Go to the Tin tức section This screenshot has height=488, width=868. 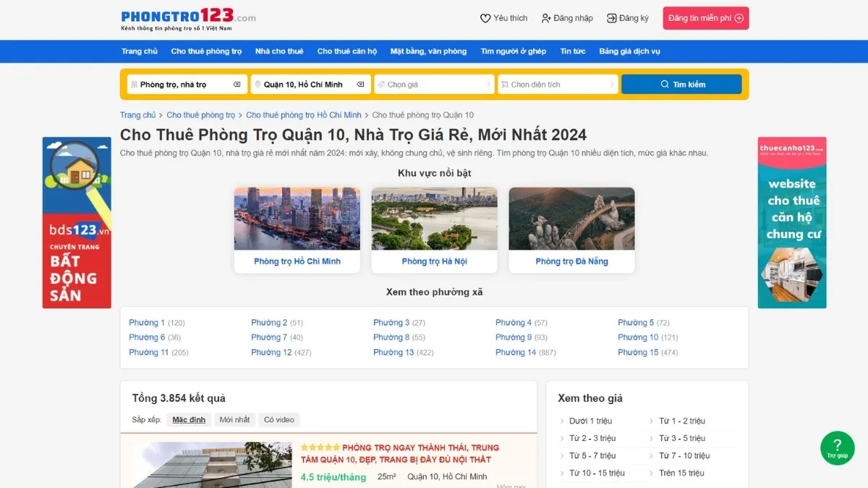pos(573,51)
